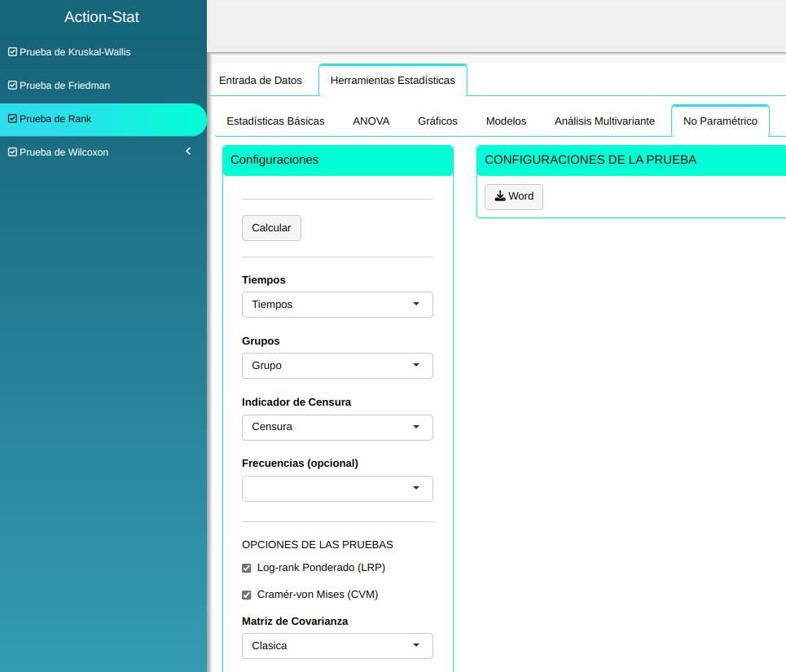Click the check icon beside Prueba de Friedman
The image size is (786, 672).
12,86
